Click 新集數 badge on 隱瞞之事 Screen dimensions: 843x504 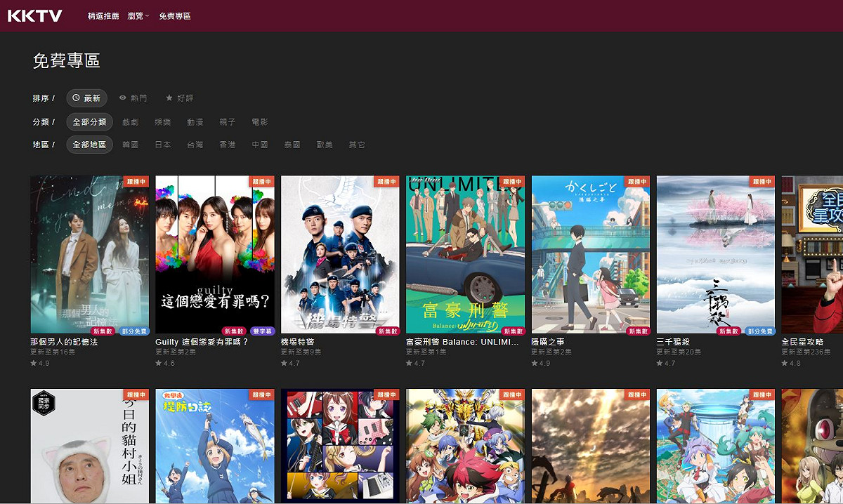point(638,331)
